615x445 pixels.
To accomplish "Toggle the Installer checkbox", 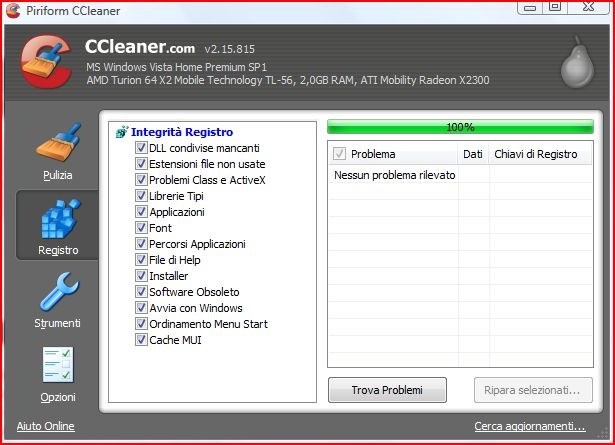I will point(141,276).
